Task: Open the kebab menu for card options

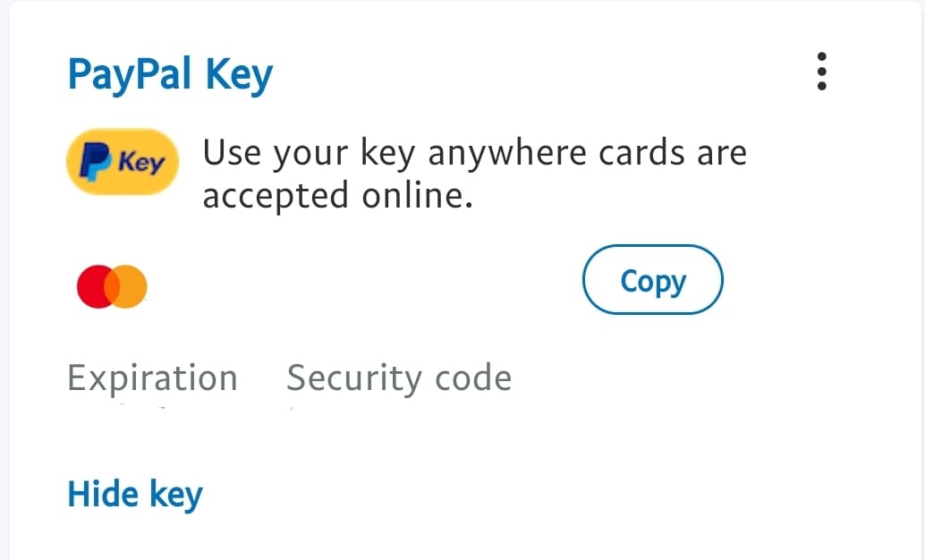Action: point(821,73)
